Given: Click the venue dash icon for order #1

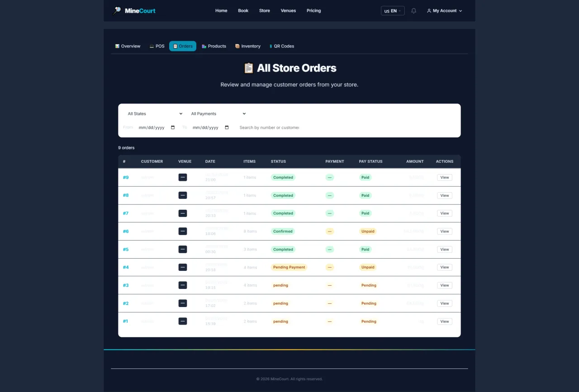Looking at the screenshot, I should coord(183,321).
